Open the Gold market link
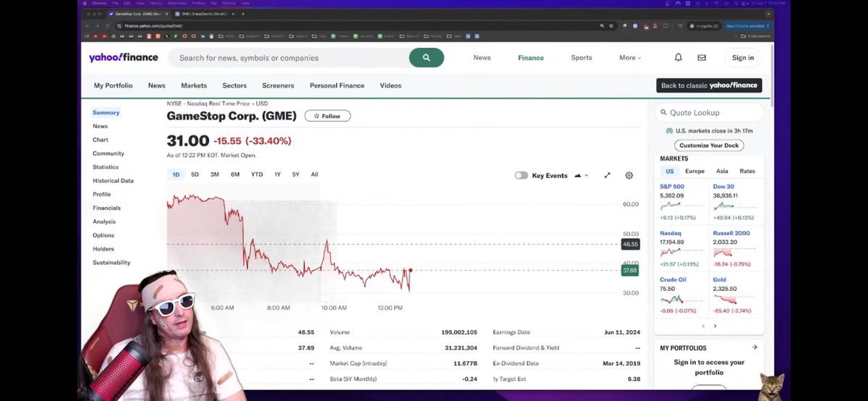868x401 pixels. click(720, 279)
